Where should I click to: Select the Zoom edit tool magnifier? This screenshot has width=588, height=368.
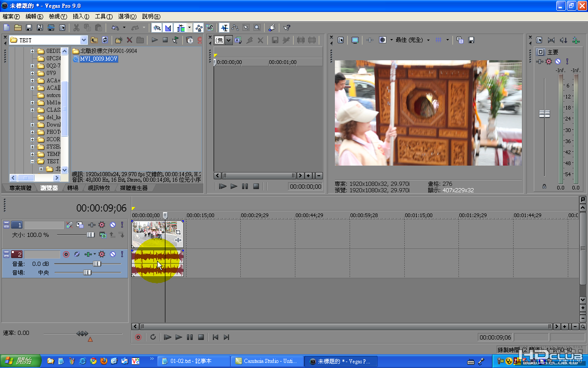tap(257, 28)
